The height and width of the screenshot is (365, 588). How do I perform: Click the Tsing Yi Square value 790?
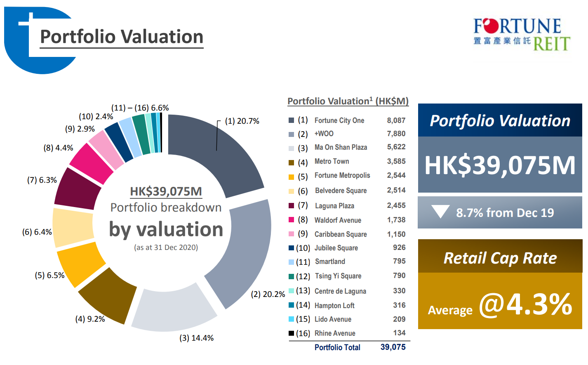click(x=399, y=276)
